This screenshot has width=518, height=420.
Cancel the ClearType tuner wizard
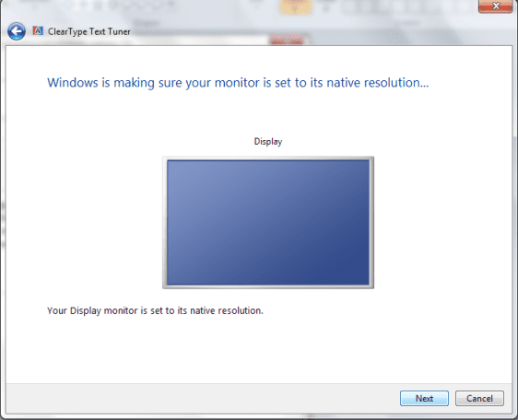[x=479, y=398]
